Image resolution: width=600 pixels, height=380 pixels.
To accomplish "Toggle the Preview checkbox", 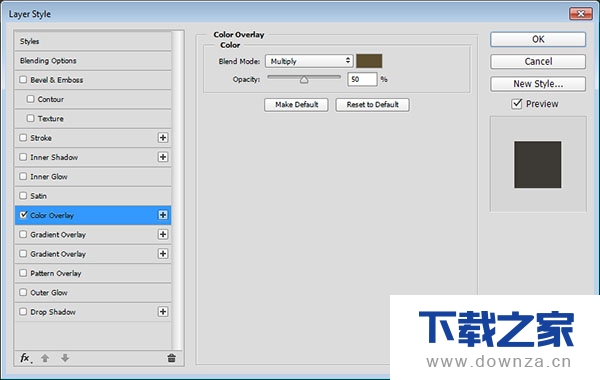I will (517, 104).
